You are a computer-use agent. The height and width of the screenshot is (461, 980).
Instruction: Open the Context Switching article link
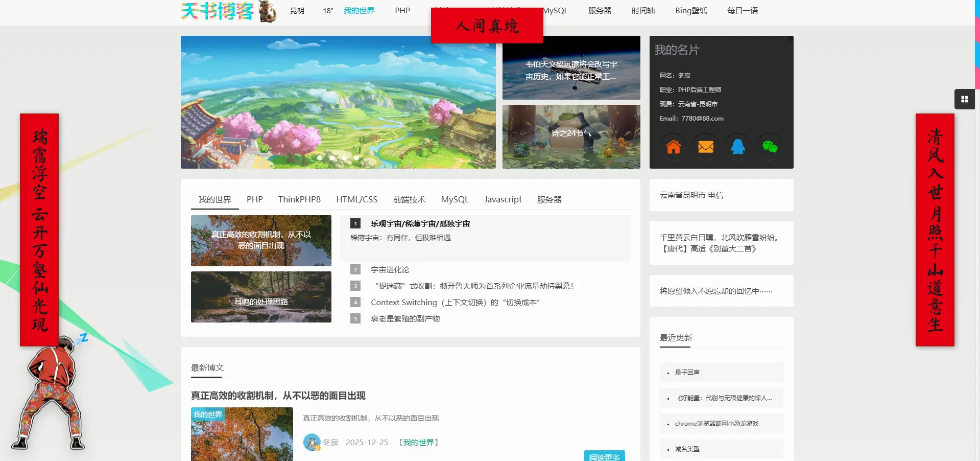tap(456, 302)
